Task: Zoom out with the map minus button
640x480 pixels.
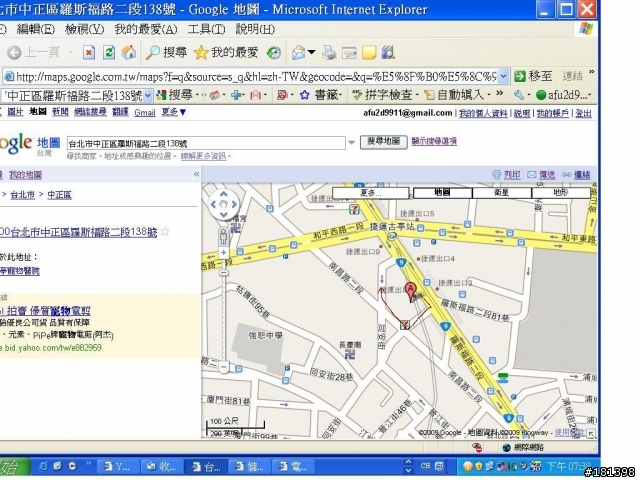Action: (224, 367)
